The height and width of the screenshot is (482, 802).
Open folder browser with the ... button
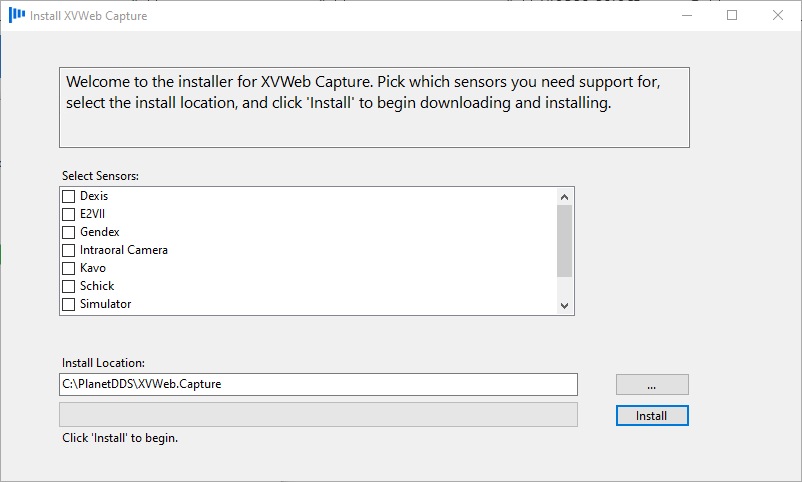pyautogui.click(x=652, y=384)
